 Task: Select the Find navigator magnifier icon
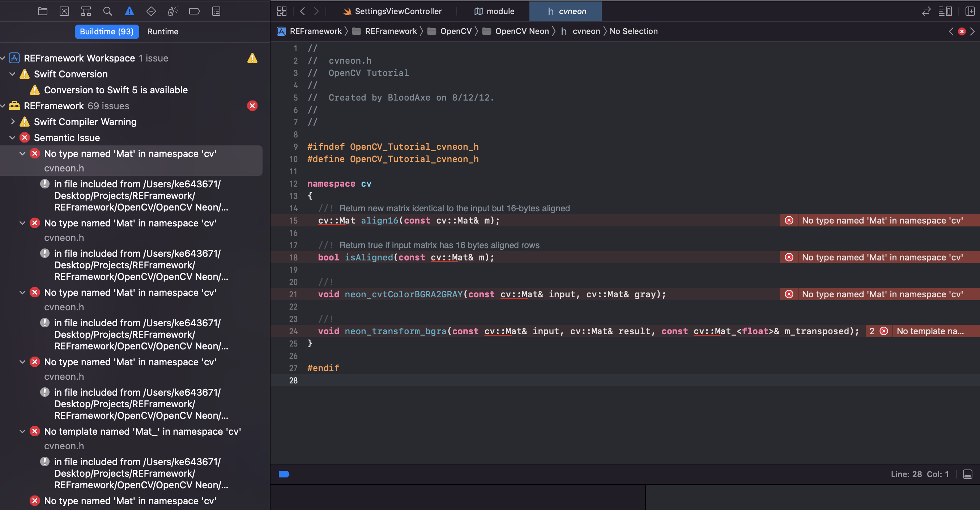[108, 12]
